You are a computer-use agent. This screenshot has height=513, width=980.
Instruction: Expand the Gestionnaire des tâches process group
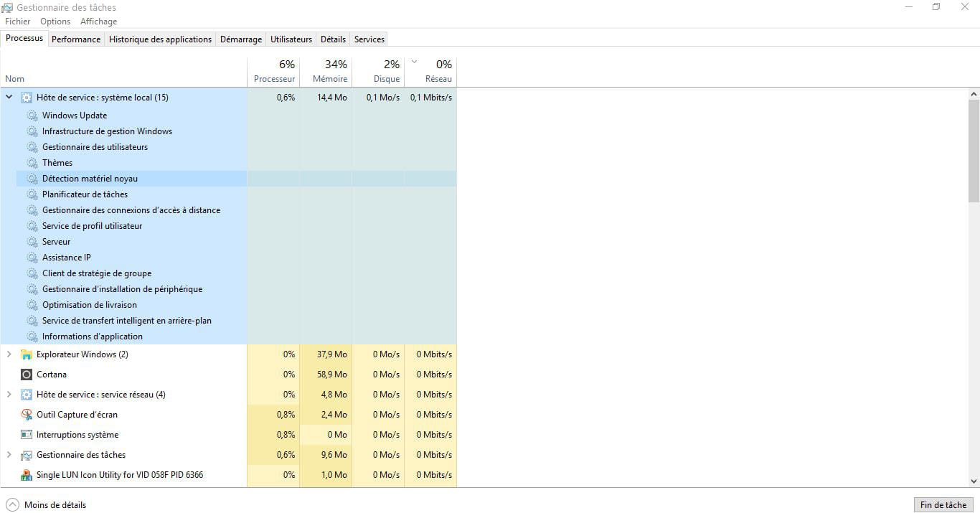point(9,455)
